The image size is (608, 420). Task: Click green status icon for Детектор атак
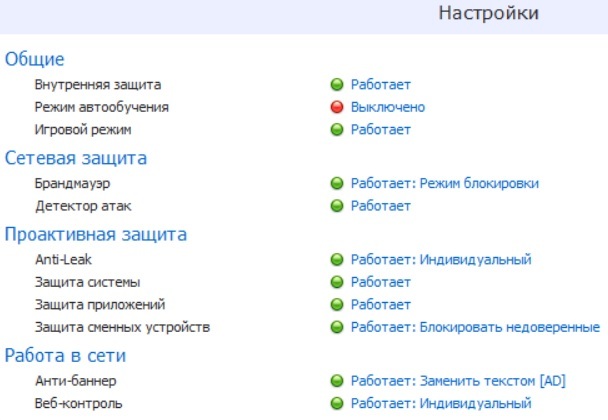click(337, 206)
